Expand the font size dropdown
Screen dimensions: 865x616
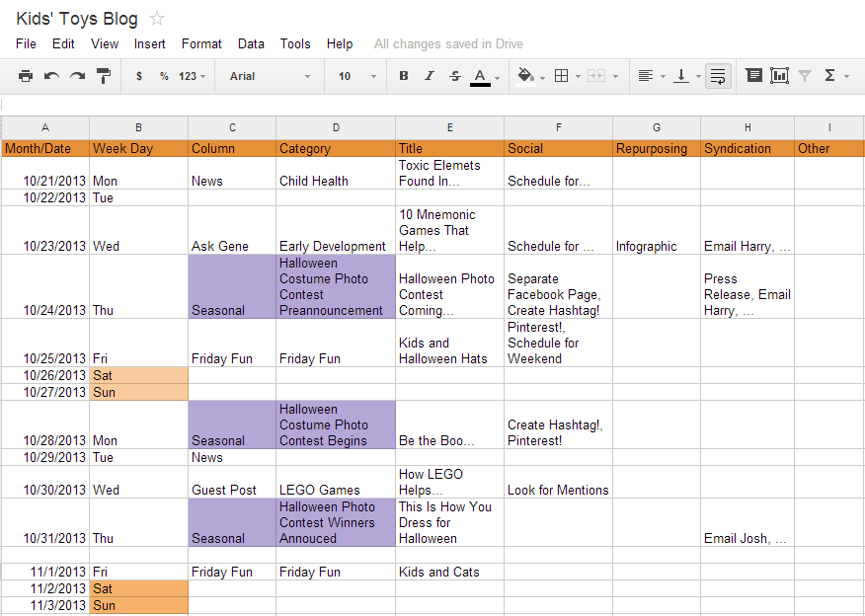pos(357,76)
